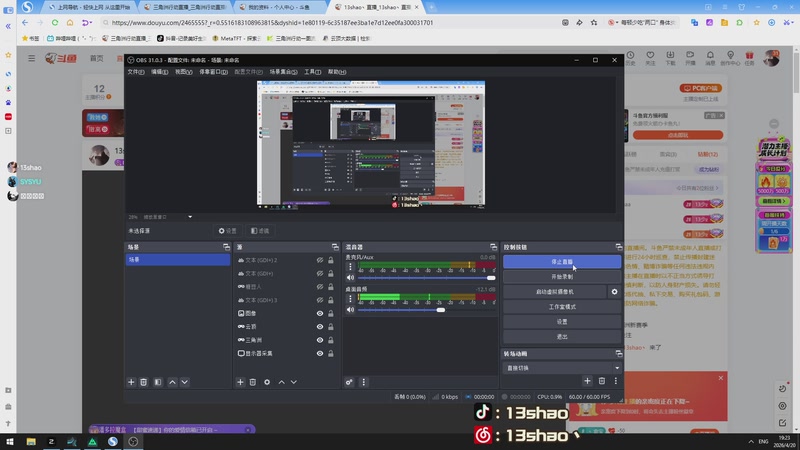Open 设置 button in controls panel
800x450 pixels.
pos(562,322)
